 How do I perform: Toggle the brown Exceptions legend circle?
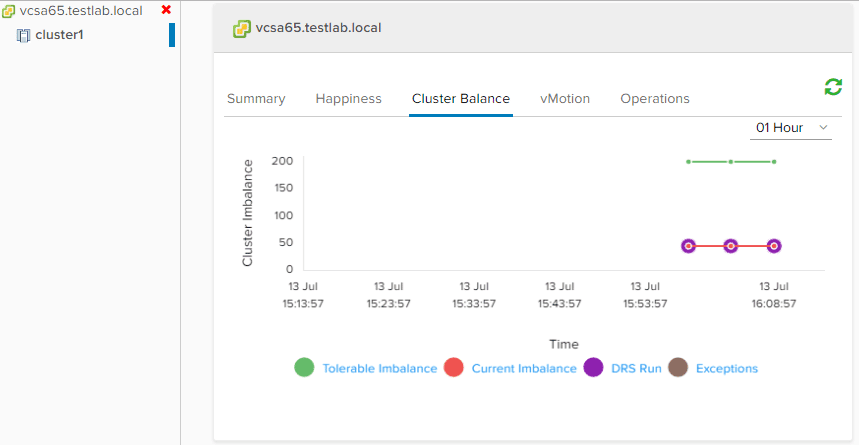678,367
